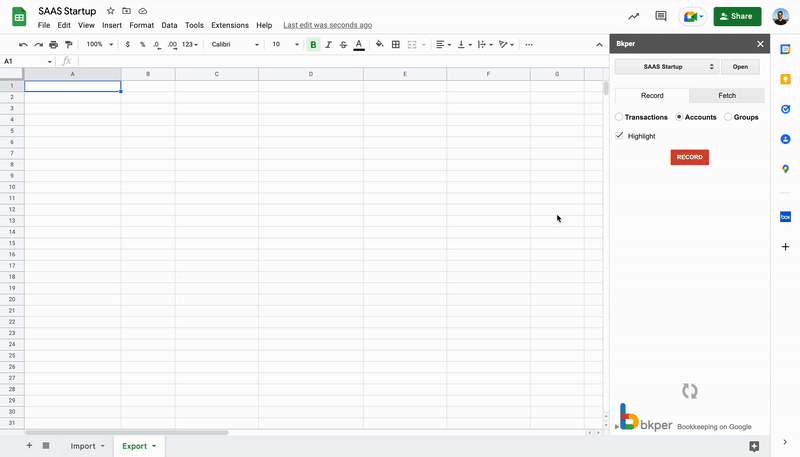Open the borders tool
This screenshot has height=457, width=800.
click(x=395, y=45)
